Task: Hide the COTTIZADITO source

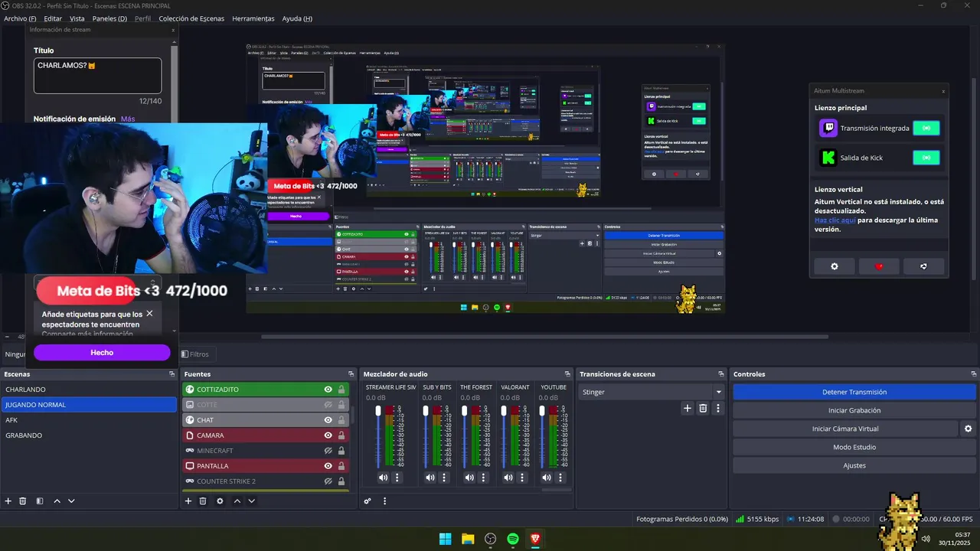Action: click(x=328, y=390)
